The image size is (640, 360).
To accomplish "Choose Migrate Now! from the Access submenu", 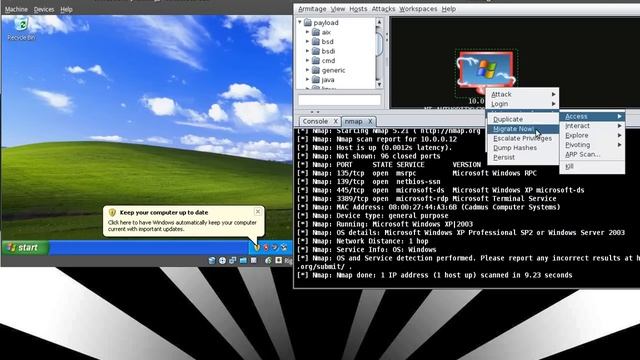I will pyautogui.click(x=523, y=129).
